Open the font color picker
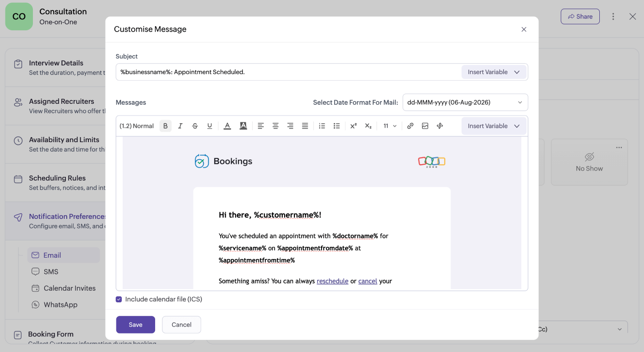Viewport: 644px width, 352px height. [227, 126]
